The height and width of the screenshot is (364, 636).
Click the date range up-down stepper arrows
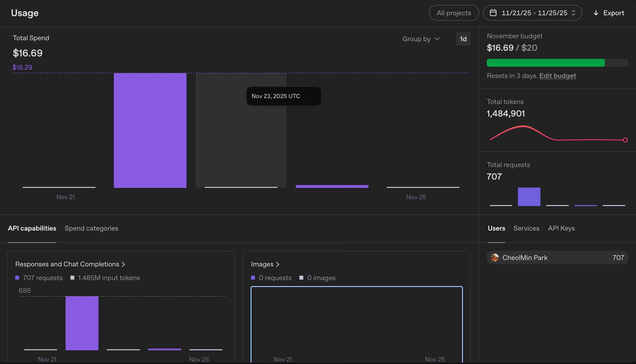573,13
